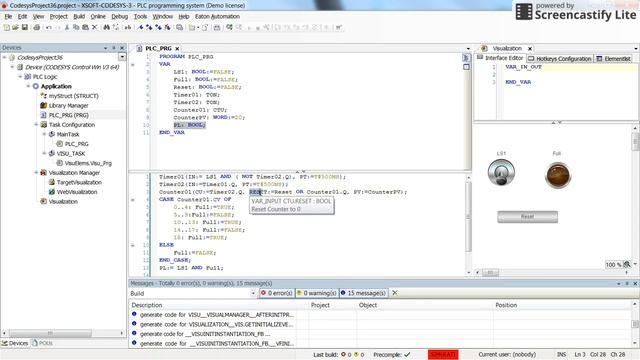Image resolution: width=640 pixels, height=360 pixels.
Task: Open the Project menu
Action: tap(58, 16)
